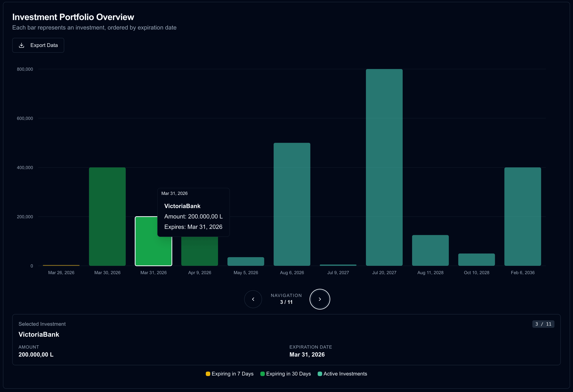Viewport: 573px width, 392px height.
Task: Select the tallest bar, Jul 20, 2027
Action: coord(384,167)
